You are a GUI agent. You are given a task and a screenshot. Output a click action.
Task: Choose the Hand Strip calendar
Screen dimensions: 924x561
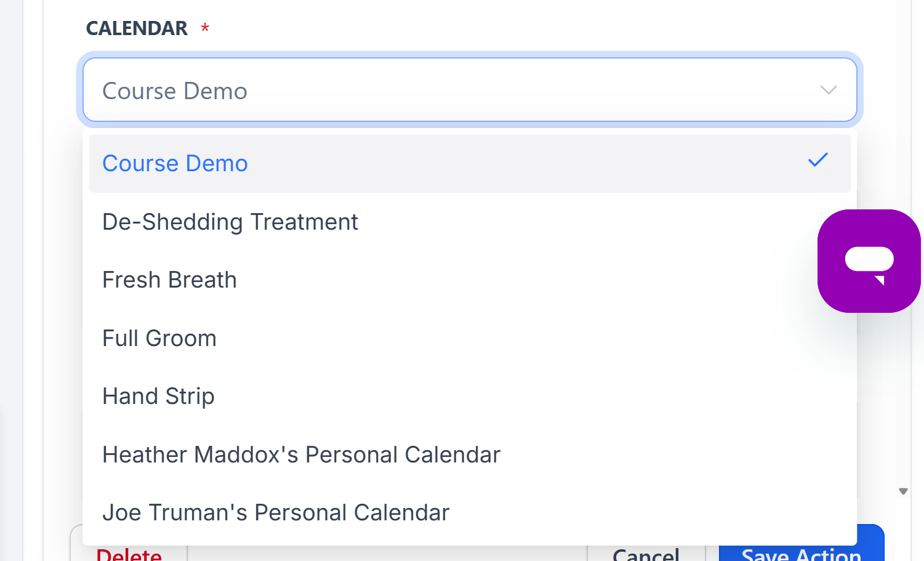pyautogui.click(x=158, y=396)
